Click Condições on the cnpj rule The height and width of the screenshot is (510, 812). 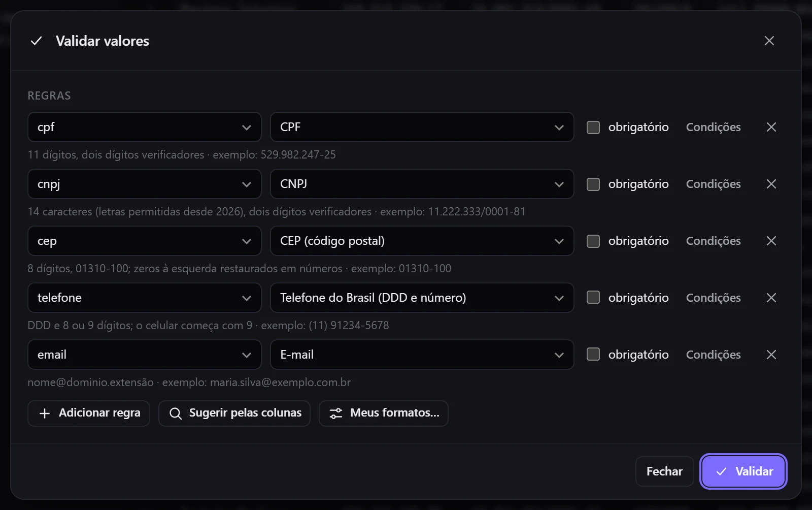(713, 184)
